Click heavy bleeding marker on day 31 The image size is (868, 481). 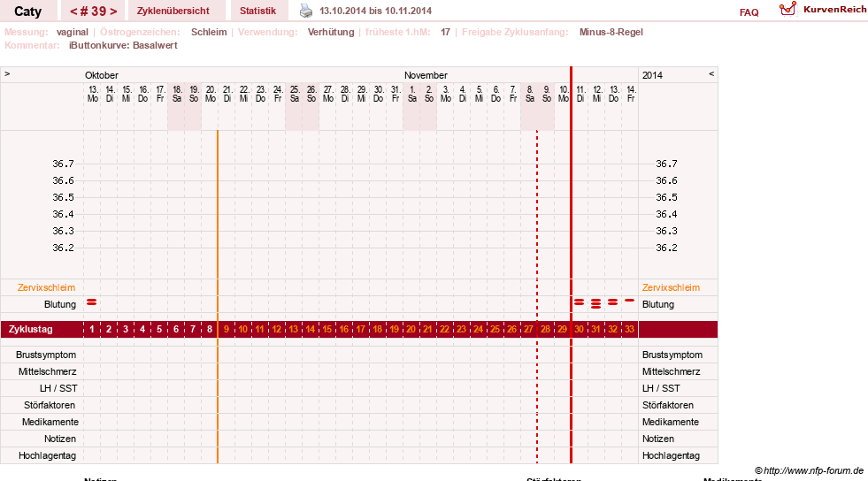[595, 303]
